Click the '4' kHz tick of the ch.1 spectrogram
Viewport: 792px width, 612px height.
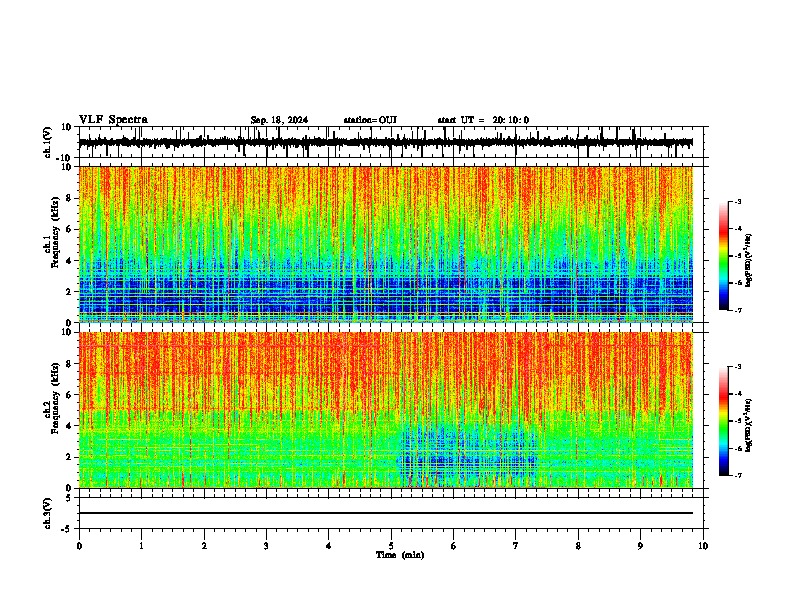70,261
